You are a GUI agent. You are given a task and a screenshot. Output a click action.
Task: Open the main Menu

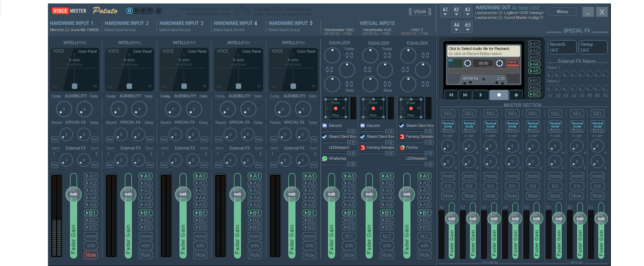562,12
